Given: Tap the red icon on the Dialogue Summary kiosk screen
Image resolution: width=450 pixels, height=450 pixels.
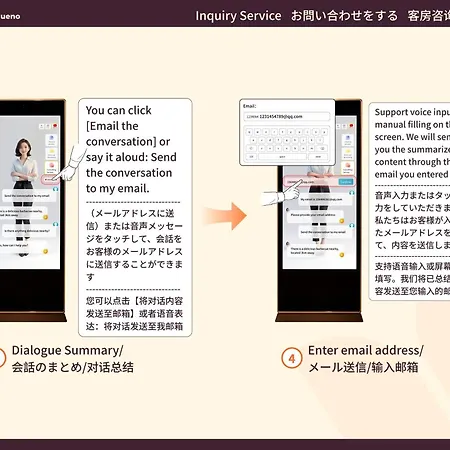Looking at the screenshot, I should pos(55,126).
